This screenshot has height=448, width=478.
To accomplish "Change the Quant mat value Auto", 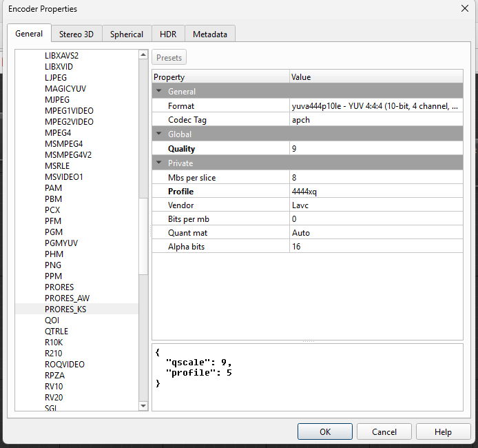I will click(x=376, y=233).
